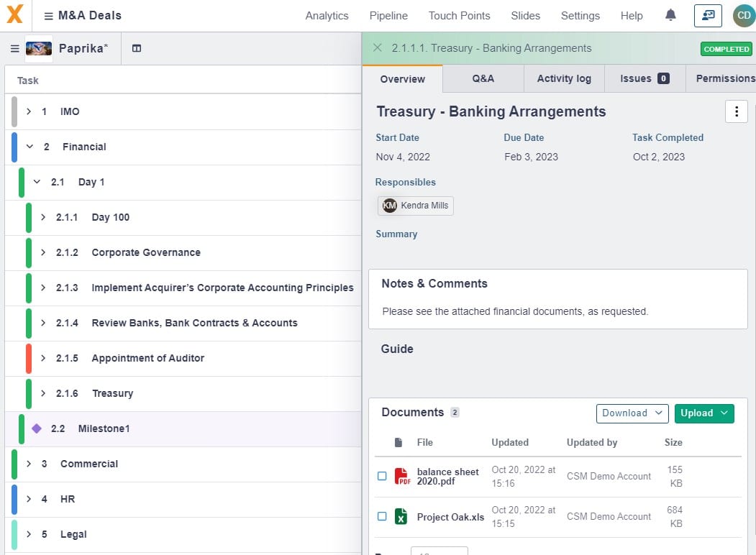Click the notification bell icon

670,15
